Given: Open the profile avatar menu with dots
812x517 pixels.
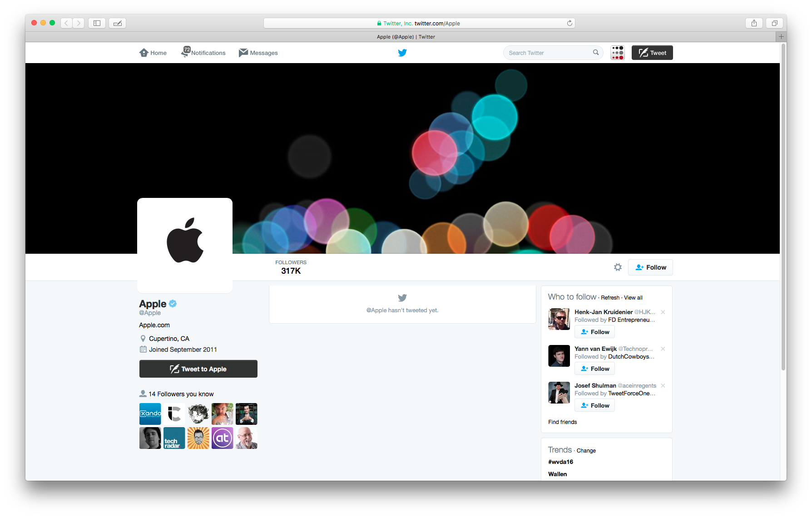Looking at the screenshot, I should coord(618,53).
